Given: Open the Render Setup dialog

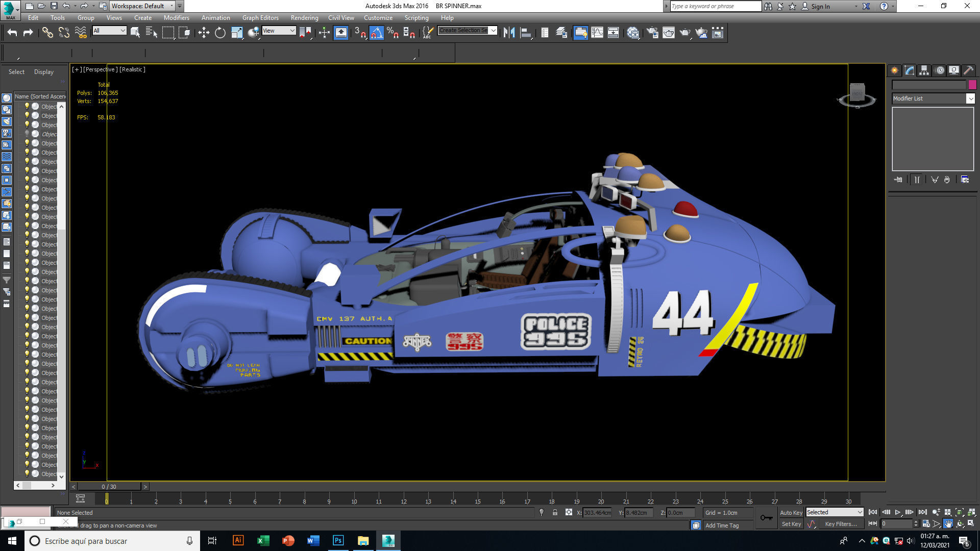Looking at the screenshot, I should (652, 33).
